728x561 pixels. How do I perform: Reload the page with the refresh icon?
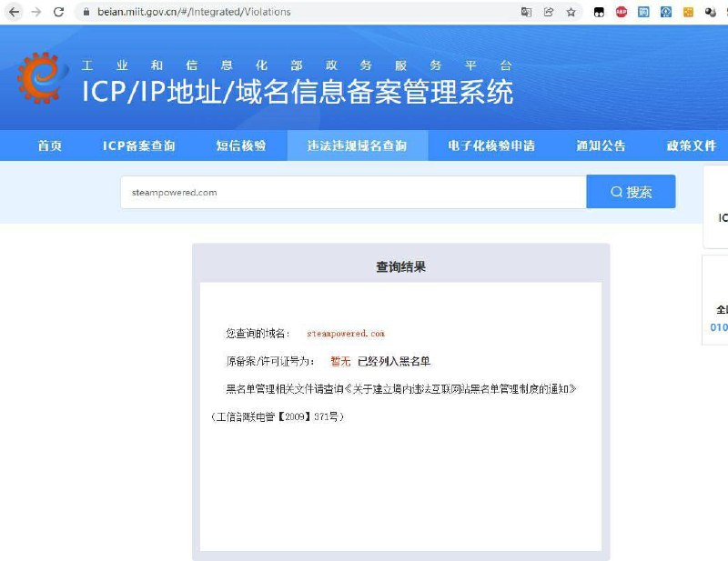58,13
